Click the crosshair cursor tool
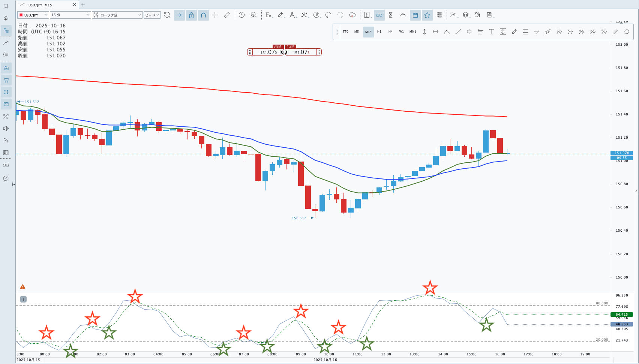The height and width of the screenshot is (364, 639). (215, 15)
